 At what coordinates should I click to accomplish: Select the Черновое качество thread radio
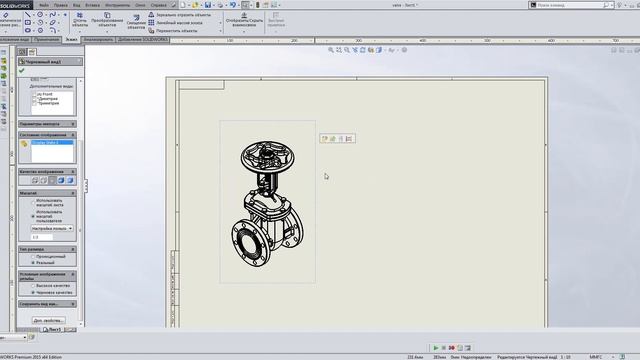click(x=33, y=293)
